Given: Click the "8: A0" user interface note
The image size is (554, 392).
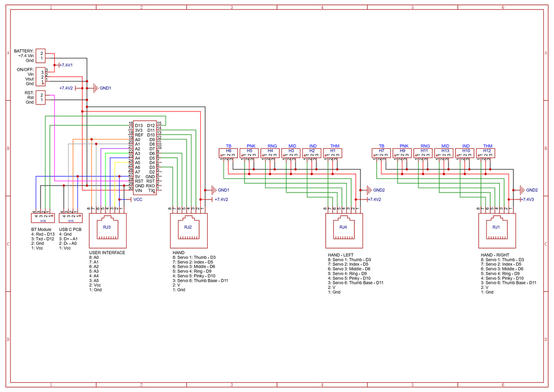Looking at the screenshot, I should (x=94, y=257).
